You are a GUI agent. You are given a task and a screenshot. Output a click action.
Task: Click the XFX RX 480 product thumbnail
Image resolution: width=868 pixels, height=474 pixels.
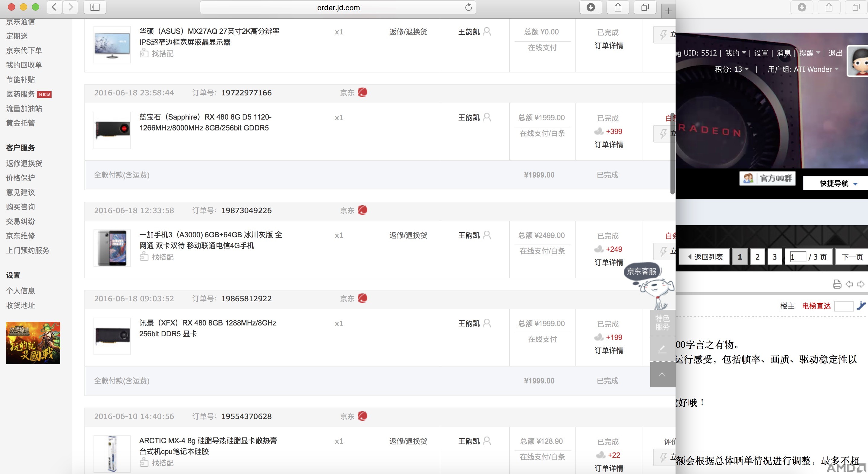112,336
